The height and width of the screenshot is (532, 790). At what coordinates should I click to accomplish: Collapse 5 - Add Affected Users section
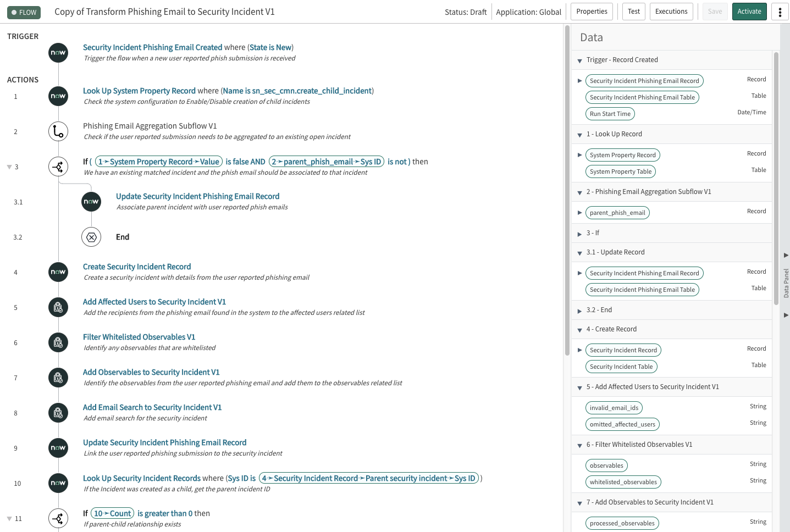(579, 387)
